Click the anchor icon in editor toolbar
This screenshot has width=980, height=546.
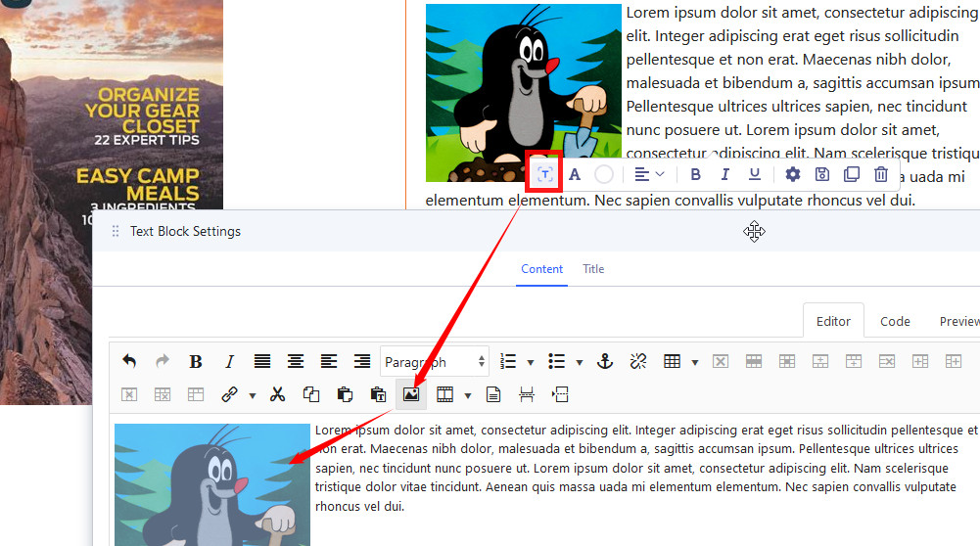[605, 361]
